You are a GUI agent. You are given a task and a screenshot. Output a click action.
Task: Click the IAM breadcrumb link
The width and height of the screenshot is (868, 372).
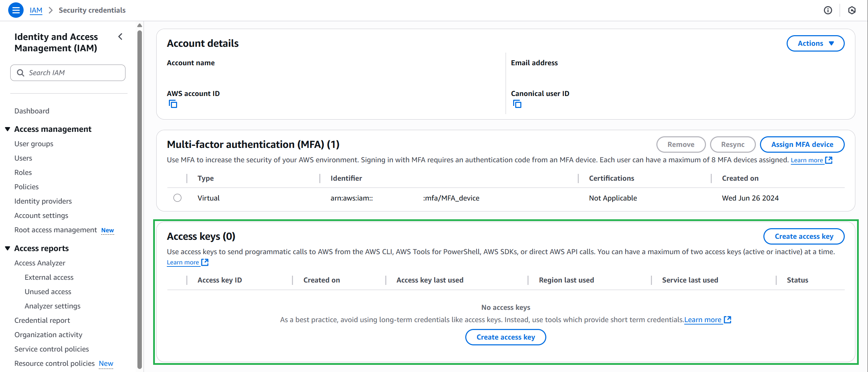[36, 10]
